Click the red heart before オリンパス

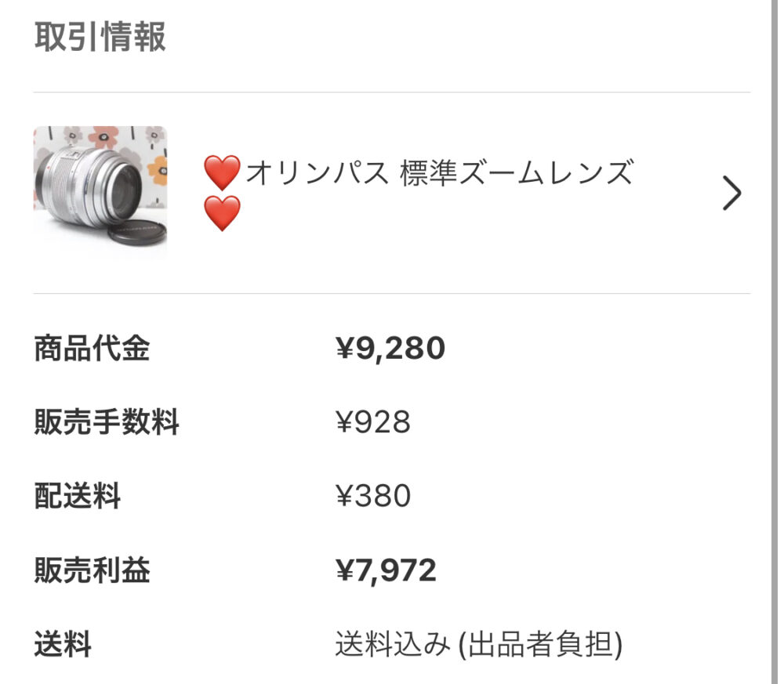click(222, 172)
